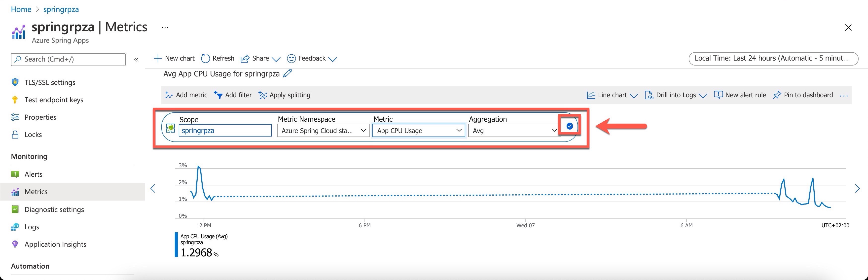Close the Metrics blade with X
The image size is (868, 280).
click(x=848, y=28)
